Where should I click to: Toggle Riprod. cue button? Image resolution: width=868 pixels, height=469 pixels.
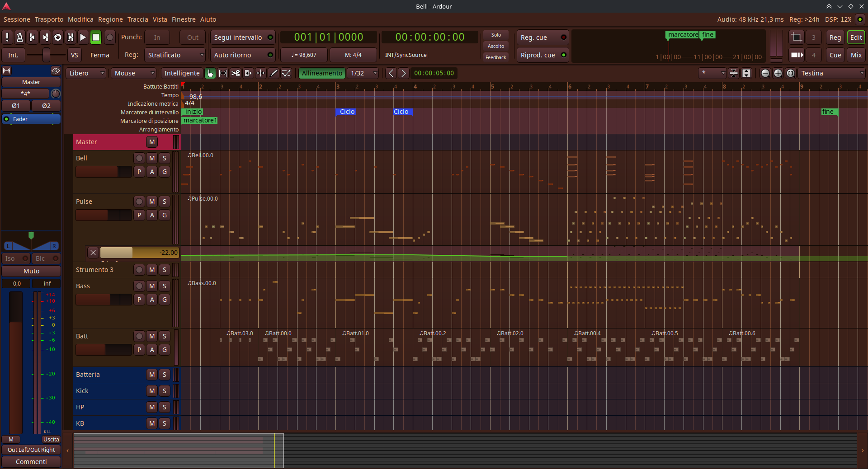(x=543, y=55)
